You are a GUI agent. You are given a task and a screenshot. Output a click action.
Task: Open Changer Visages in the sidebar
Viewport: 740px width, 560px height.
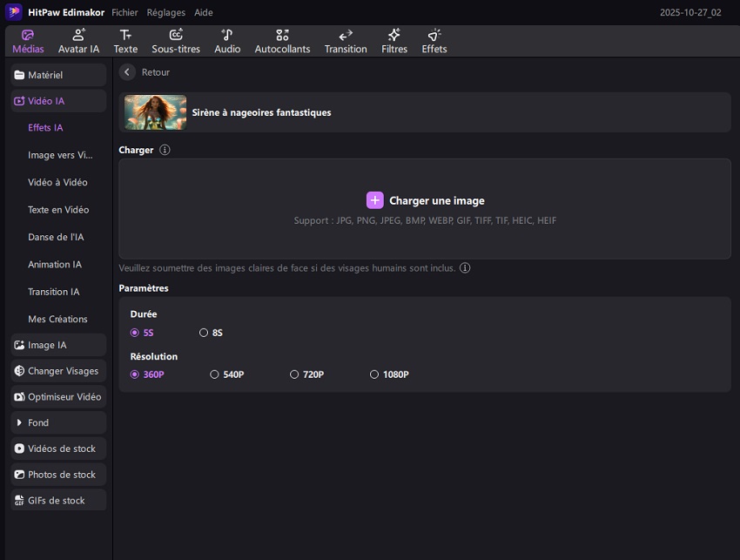(57, 370)
